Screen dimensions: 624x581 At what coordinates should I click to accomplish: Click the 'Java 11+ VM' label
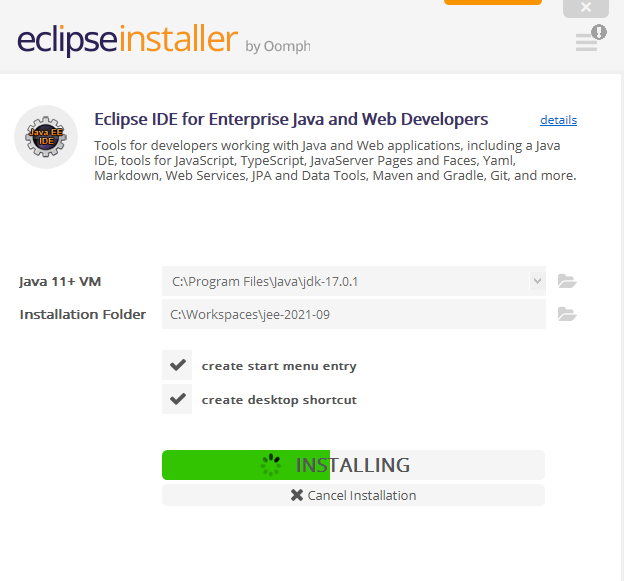point(60,282)
